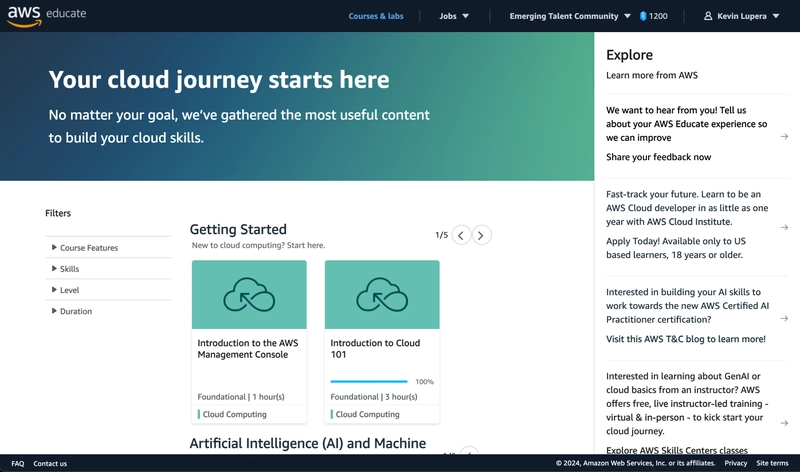Click Learn more from AWS text

tap(652, 75)
